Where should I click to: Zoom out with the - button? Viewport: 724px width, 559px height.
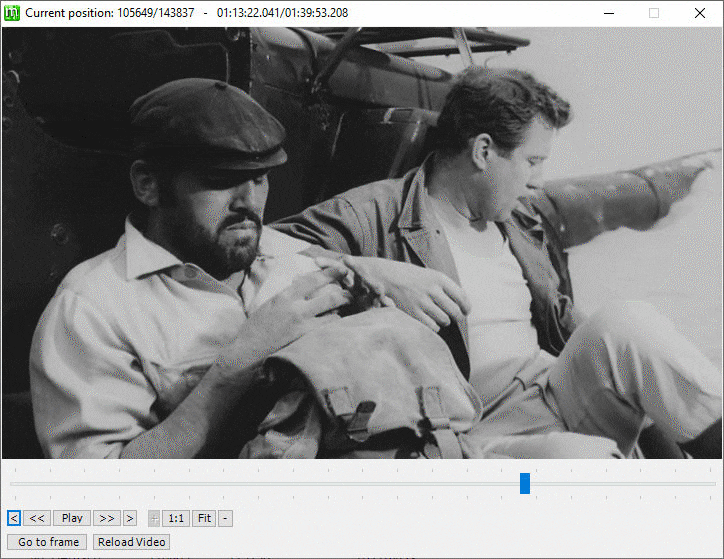click(225, 518)
